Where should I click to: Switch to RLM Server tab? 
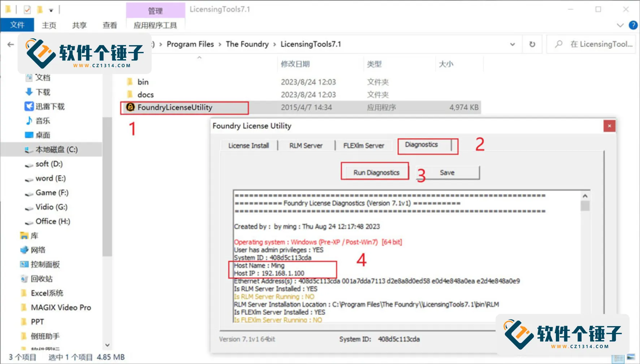click(306, 146)
